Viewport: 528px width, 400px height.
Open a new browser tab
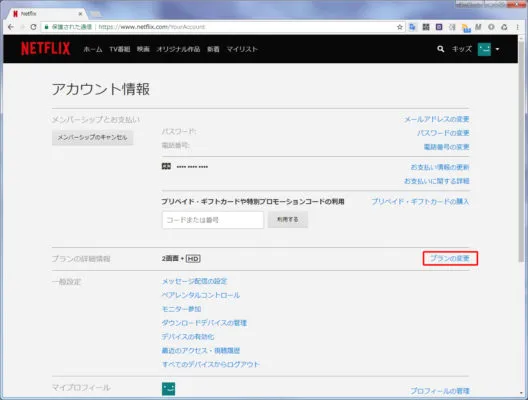tap(96, 14)
